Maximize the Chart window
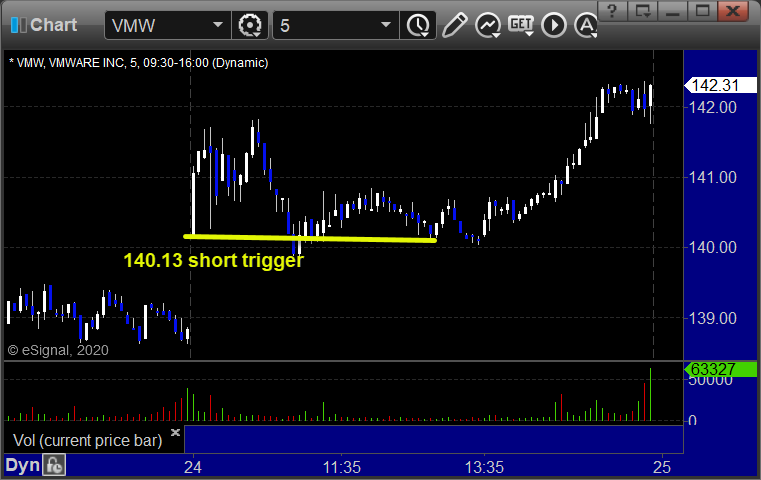The image size is (761, 480). [702, 11]
